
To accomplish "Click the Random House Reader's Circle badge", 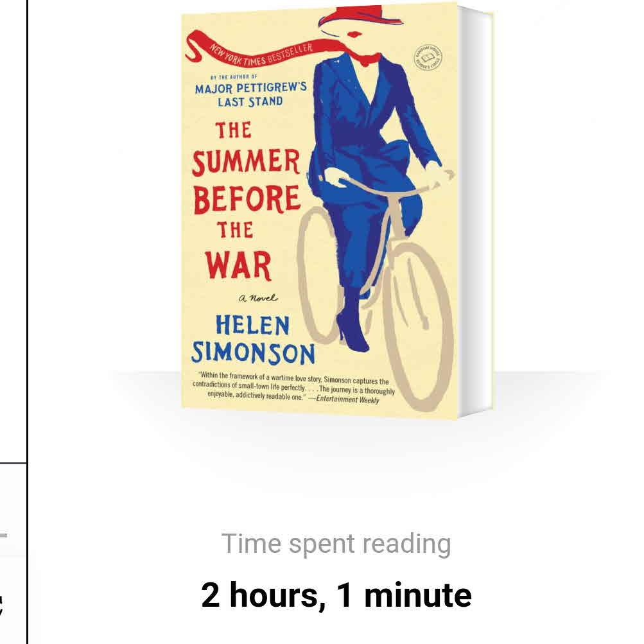I will tap(428, 57).
